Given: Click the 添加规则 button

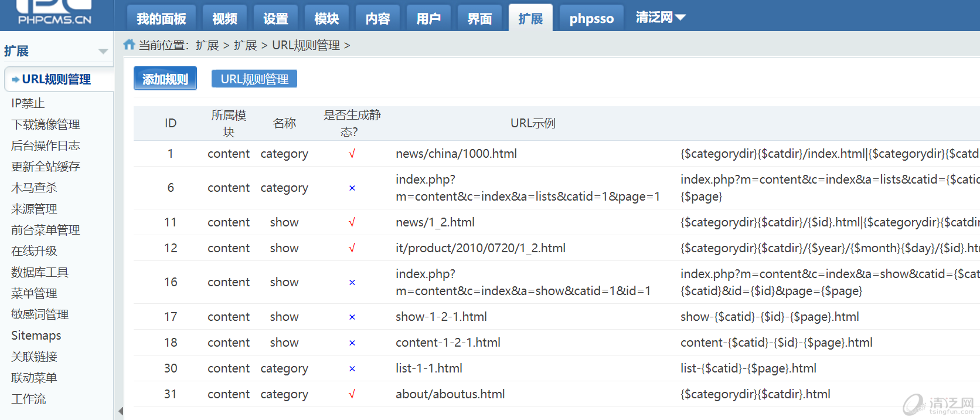Looking at the screenshot, I should (x=165, y=79).
